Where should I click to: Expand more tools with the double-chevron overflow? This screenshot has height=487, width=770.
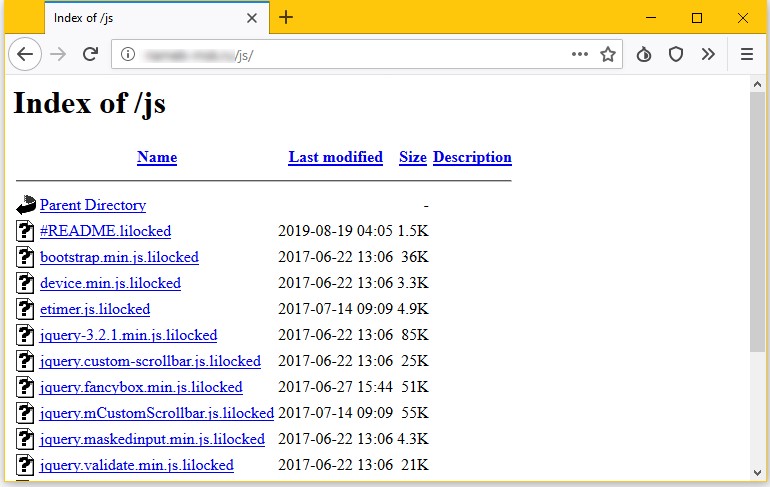(x=708, y=54)
